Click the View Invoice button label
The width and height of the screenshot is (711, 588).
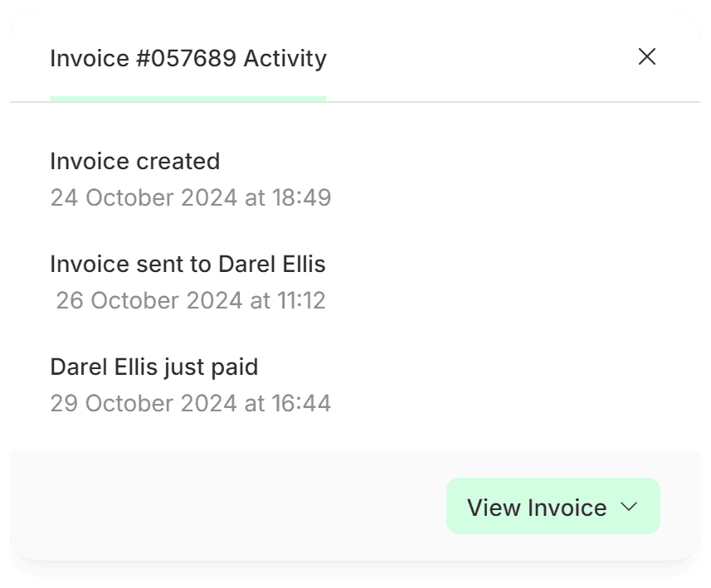pyautogui.click(x=537, y=508)
